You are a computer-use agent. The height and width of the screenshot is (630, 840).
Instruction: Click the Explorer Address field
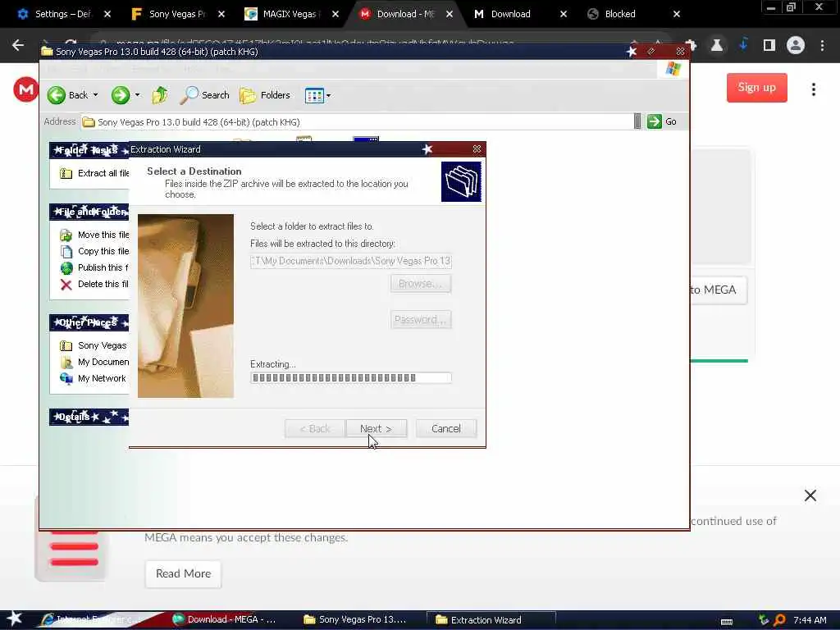[357, 121]
